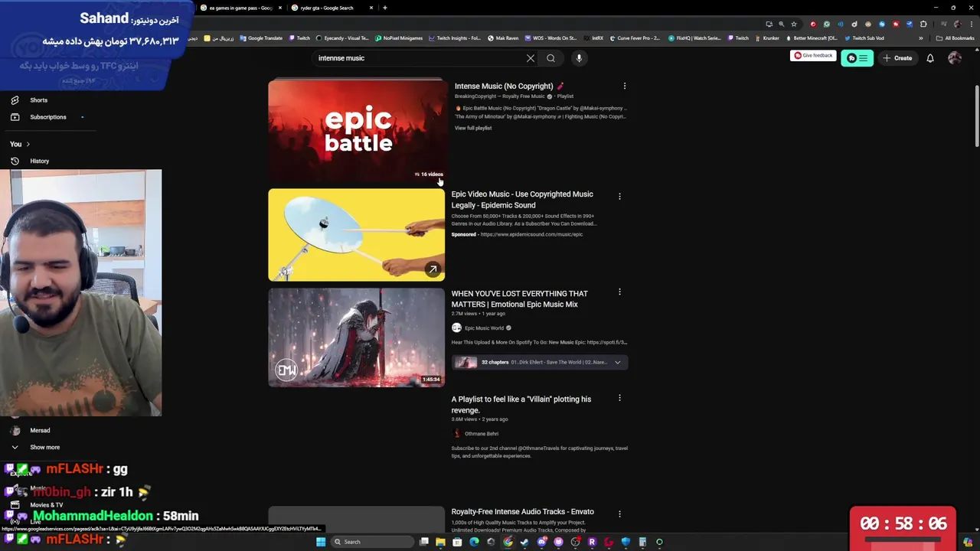The width and height of the screenshot is (980, 551).
Task: Bookmark this page with star icon
Action: click(794, 24)
